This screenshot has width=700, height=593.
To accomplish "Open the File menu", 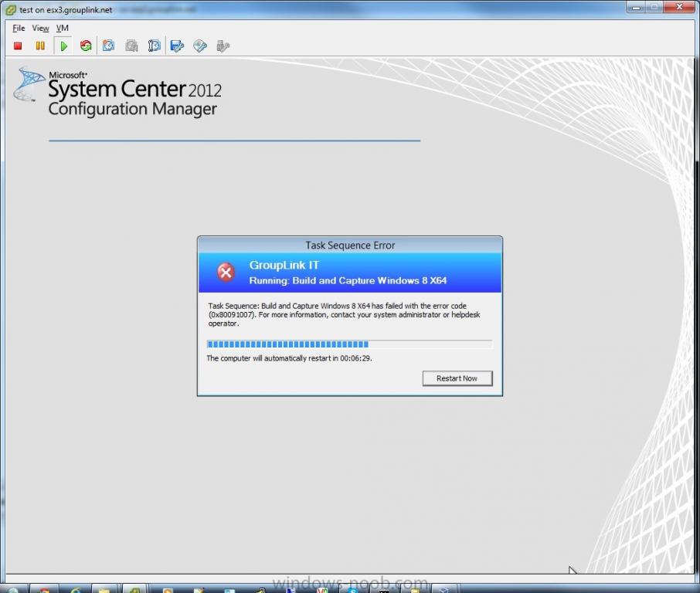I will coord(19,28).
